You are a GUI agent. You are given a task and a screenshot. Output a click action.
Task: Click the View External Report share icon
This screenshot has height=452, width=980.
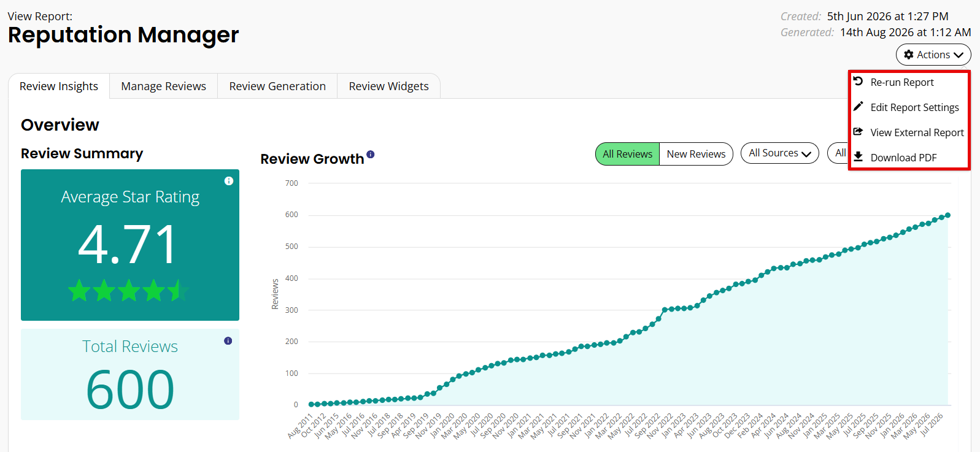point(858,131)
